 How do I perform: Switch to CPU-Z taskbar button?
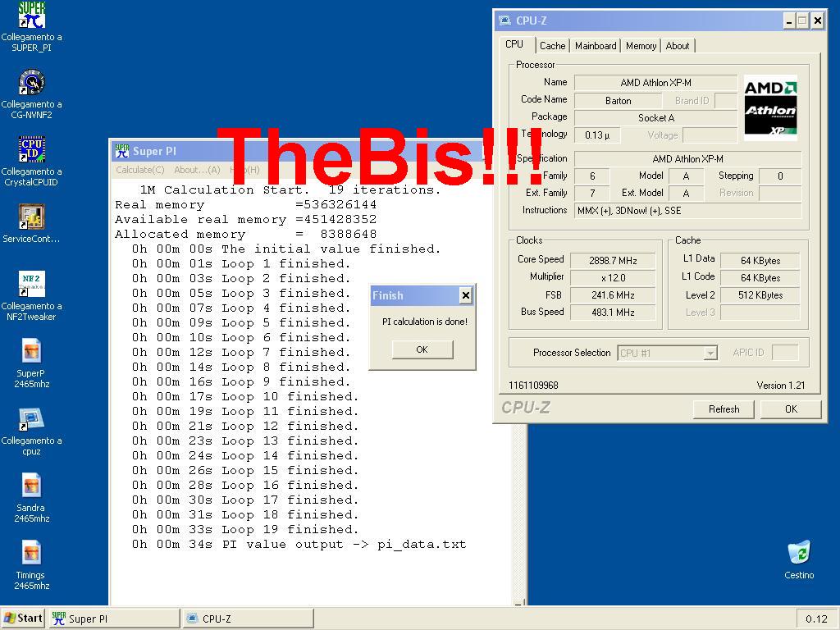click(x=249, y=619)
